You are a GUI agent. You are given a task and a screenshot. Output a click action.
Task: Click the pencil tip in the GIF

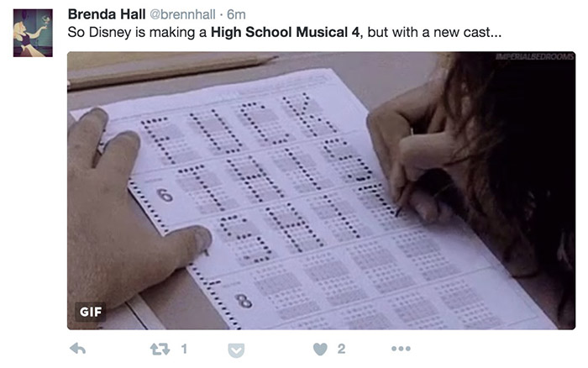tap(397, 212)
